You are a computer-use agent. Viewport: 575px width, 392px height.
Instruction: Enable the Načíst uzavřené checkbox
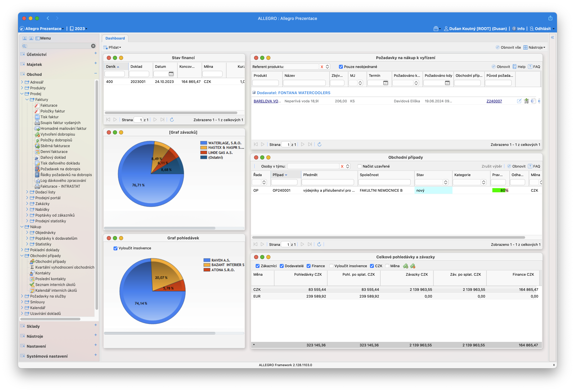coord(360,166)
